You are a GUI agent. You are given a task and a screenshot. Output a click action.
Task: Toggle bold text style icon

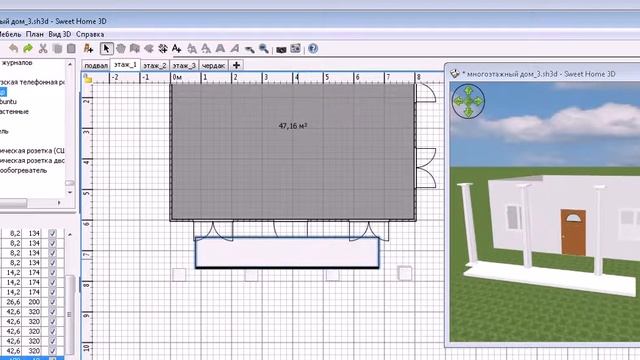[220, 49]
